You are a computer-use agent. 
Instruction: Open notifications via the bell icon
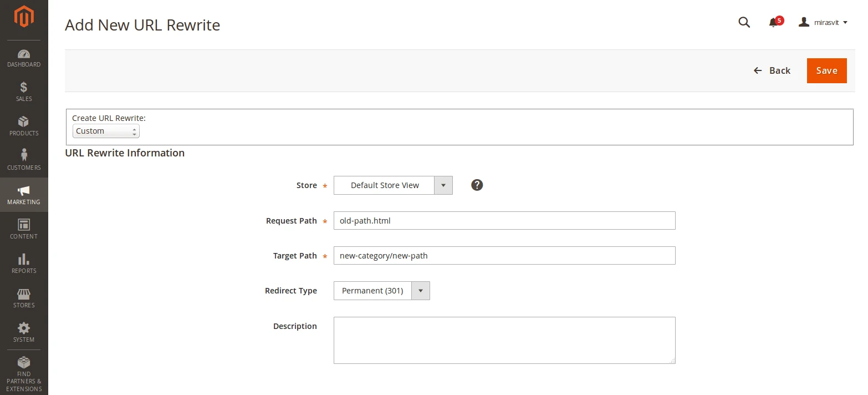772,22
